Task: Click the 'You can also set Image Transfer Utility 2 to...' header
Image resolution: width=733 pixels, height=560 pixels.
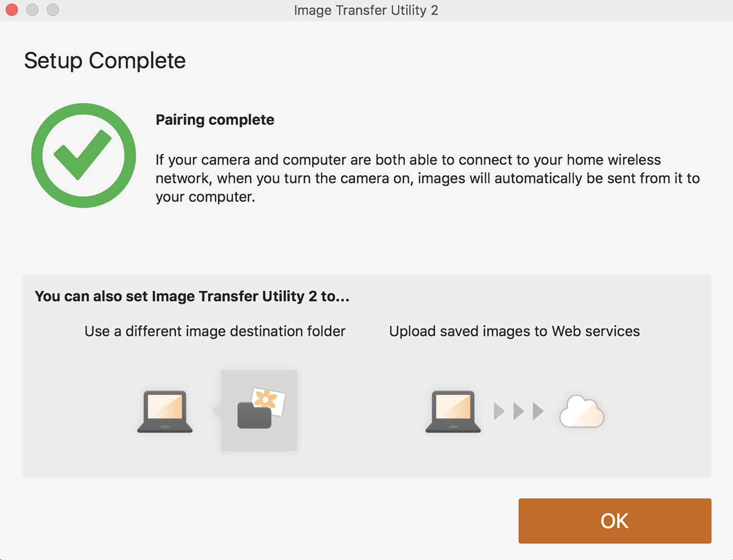Action: [193, 296]
